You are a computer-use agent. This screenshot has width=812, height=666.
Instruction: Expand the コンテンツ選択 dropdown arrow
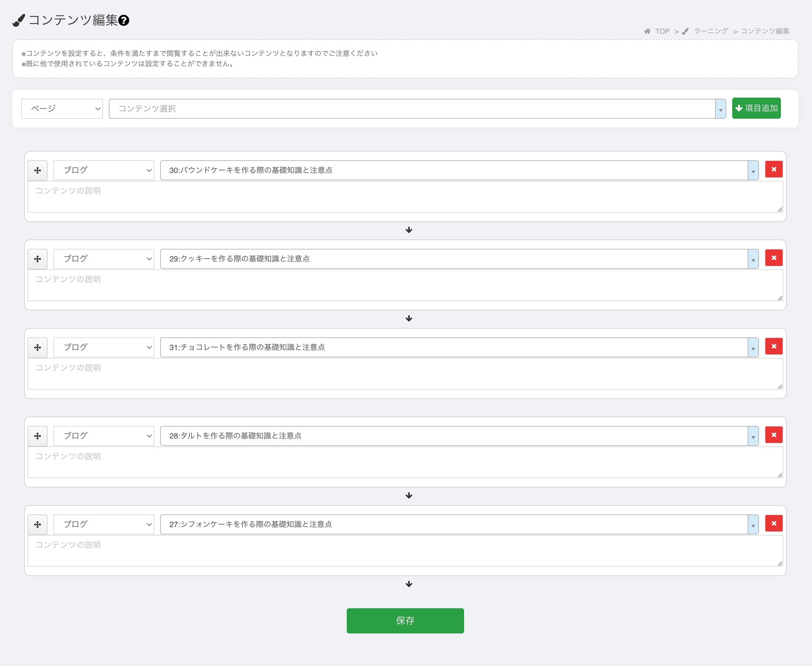pos(721,109)
